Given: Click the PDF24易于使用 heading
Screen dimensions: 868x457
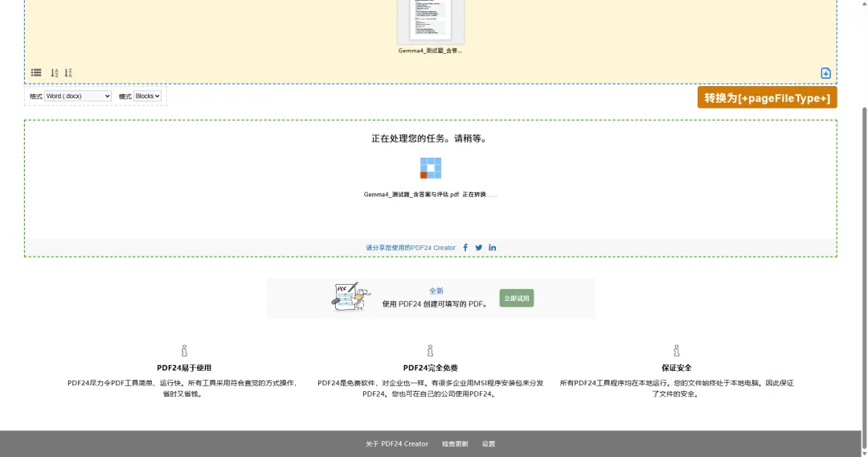Looking at the screenshot, I should point(184,368).
